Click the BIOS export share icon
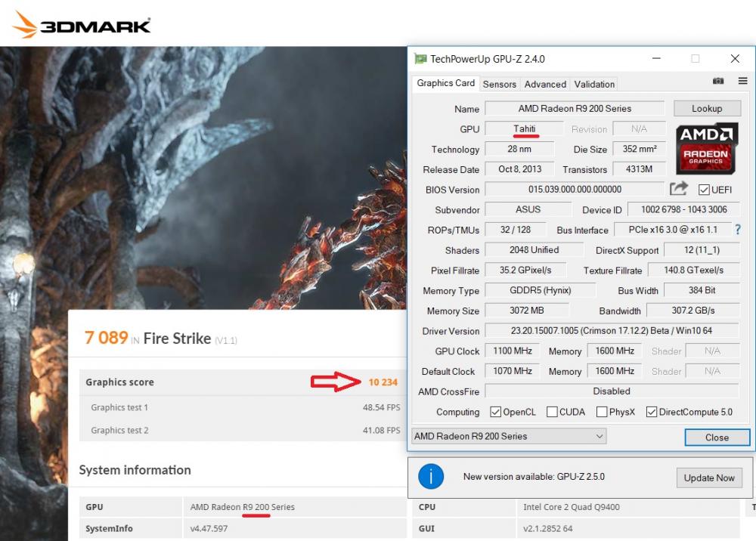 pyautogui.click(x=679, y=189)
